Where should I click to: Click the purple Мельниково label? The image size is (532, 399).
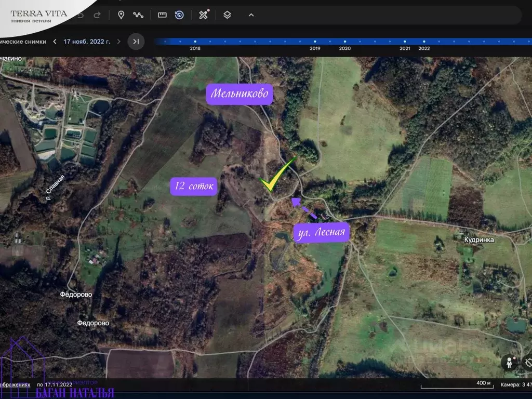click(240, 94)
